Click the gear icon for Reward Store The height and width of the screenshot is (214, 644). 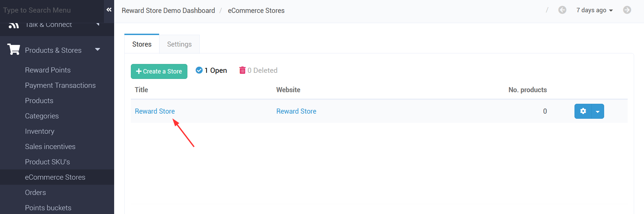tap(583, 111)
